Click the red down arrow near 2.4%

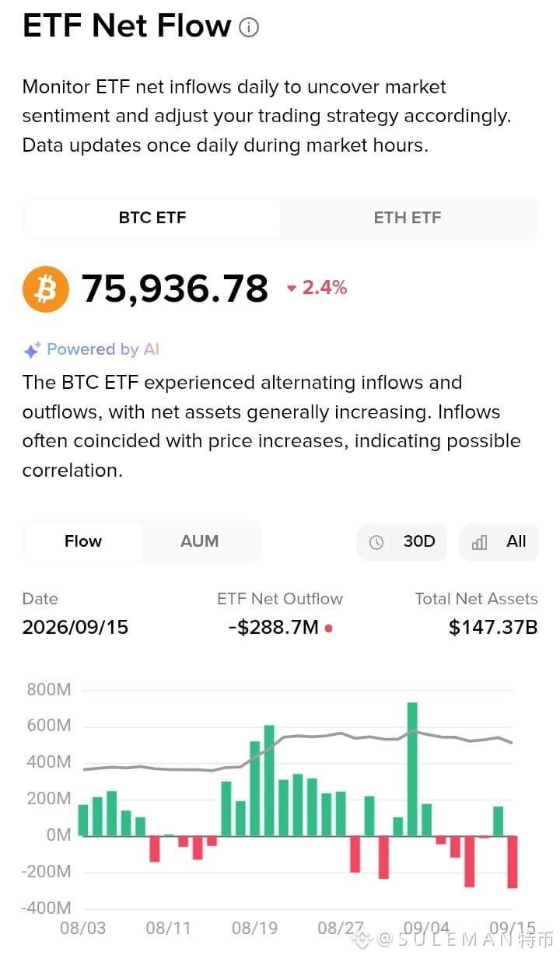[x=292, y=289]
